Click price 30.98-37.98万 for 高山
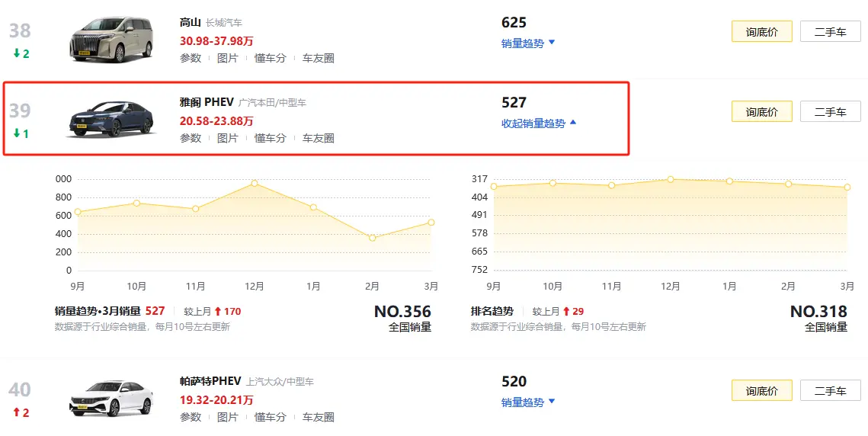Screen dimensions: 868x436 point(216,41)
